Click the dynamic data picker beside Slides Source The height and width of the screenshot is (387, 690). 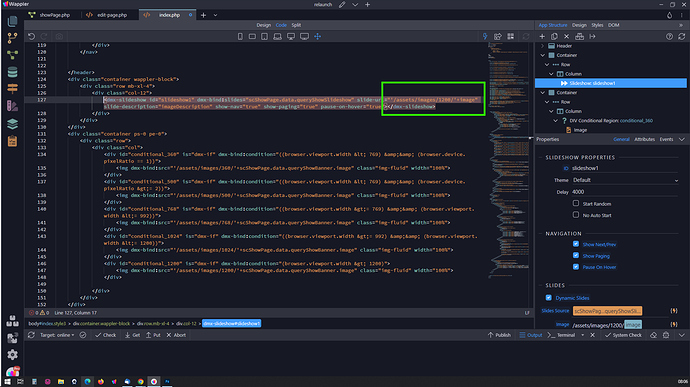pyautogui.click(x=674, y=311)
